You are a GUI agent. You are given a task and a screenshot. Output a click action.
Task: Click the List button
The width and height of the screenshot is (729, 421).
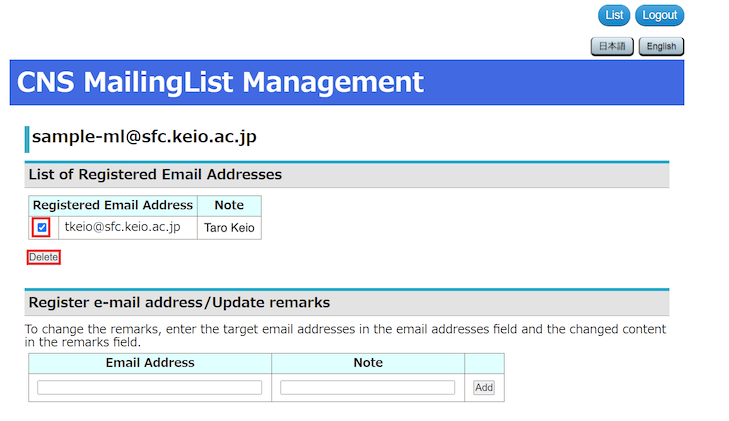click(614, 15)
